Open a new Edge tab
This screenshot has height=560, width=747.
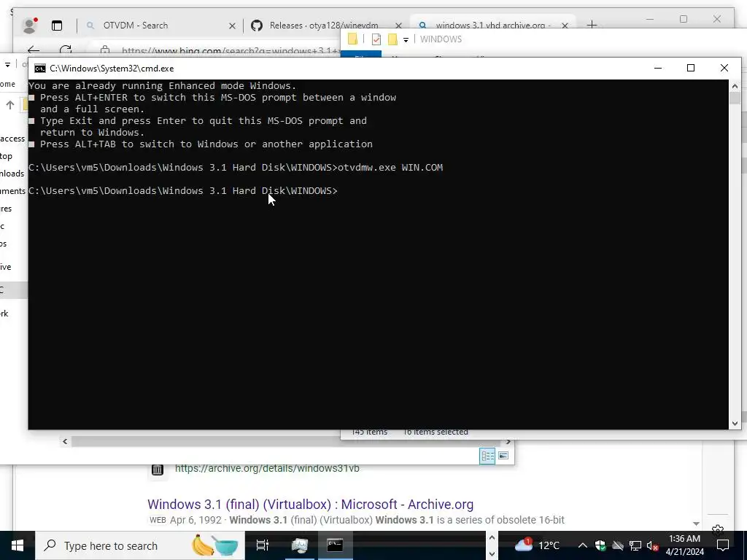point(592,25)
